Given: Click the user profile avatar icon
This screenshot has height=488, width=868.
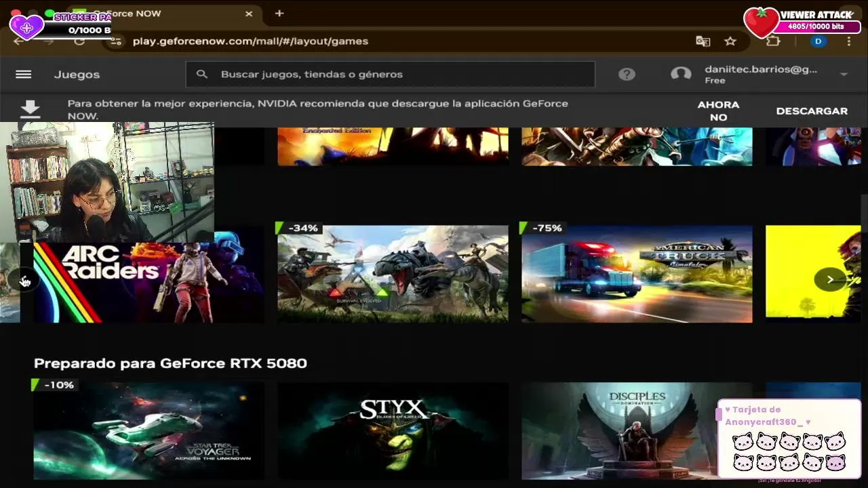Looking at the screenshot, I should coord(681,75).
